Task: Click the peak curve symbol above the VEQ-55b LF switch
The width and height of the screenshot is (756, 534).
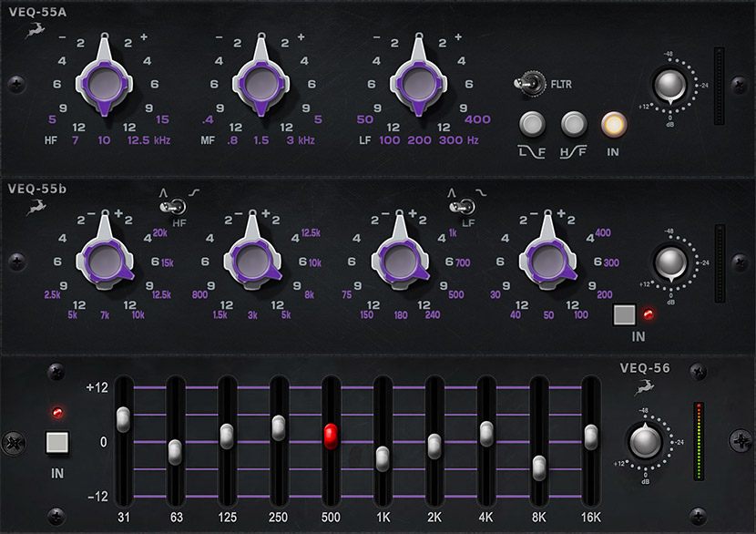Action: pyautogui.click(x=451, y=193)
